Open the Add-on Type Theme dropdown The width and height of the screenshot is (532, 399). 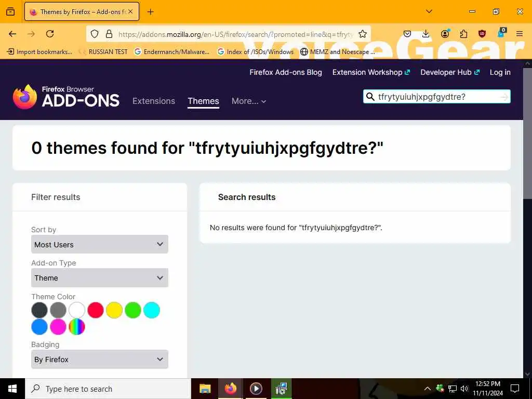[x=100, y=278]
